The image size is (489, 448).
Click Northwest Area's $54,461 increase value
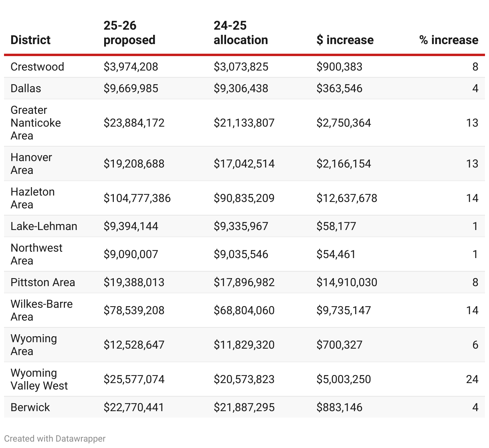[336, 254]
